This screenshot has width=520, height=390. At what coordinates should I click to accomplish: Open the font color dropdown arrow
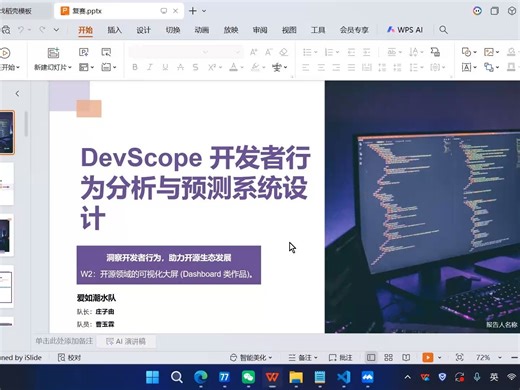[242, 67]
